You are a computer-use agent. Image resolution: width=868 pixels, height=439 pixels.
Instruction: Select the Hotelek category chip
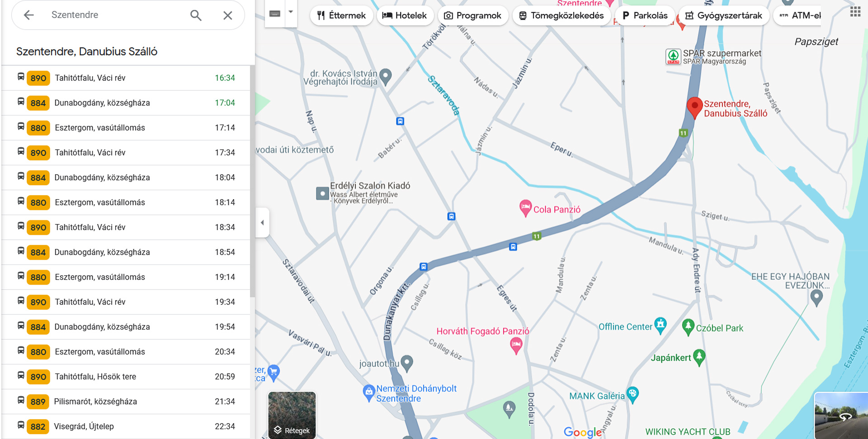tap(405, 15)
